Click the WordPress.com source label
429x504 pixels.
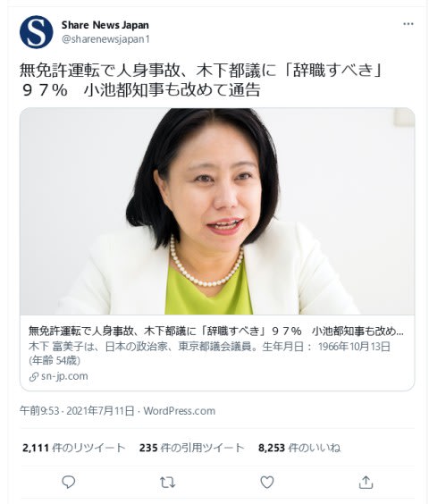(180, 411)
